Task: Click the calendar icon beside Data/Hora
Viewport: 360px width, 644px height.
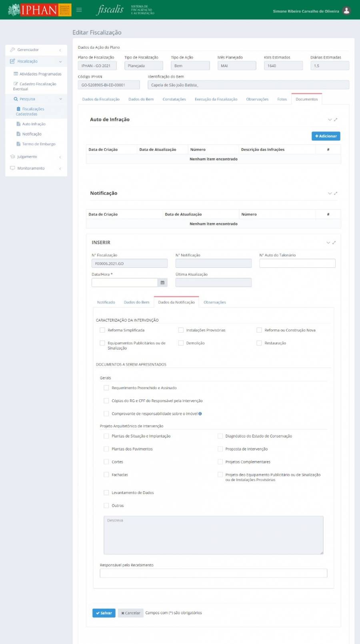Action: click(162, 283)
